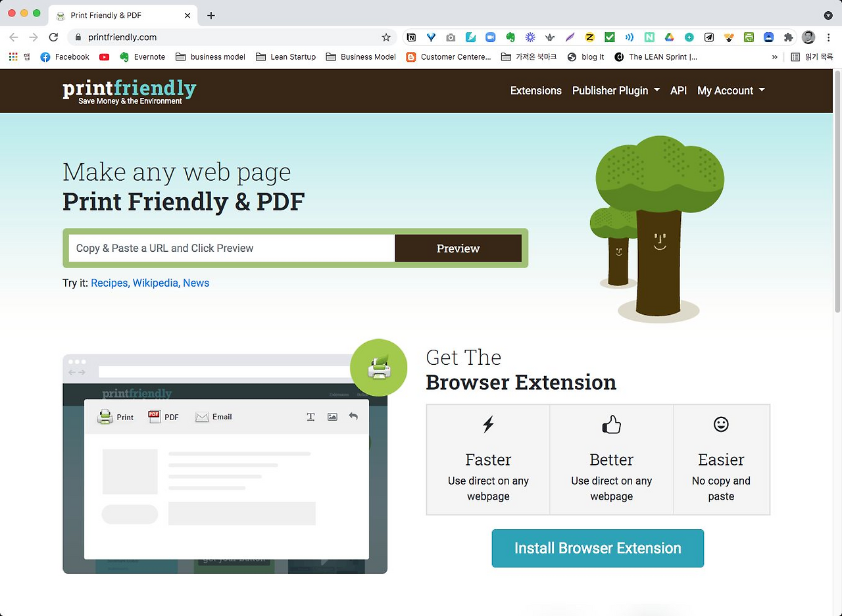Image resolution: width=842 pixels, height=616 pixels.
Task: Select the Print Friendly & PDF tab
Action: (x=124, y=15)
